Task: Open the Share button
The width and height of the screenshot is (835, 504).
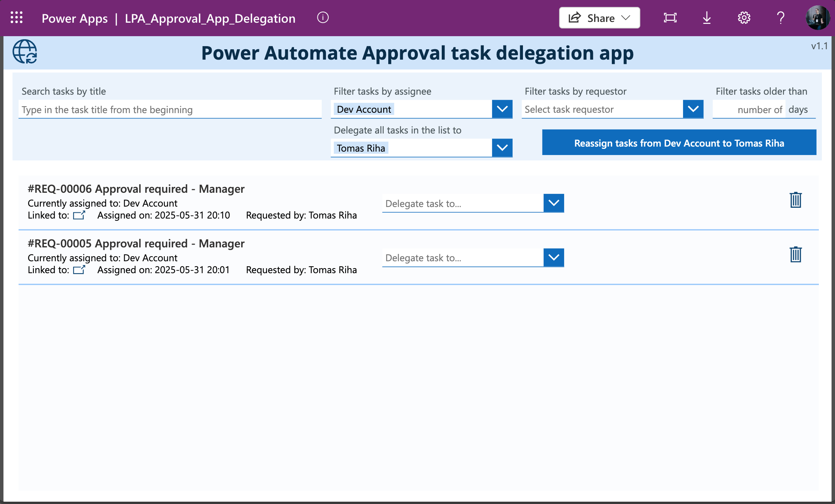Action: (x=600, y=18)
